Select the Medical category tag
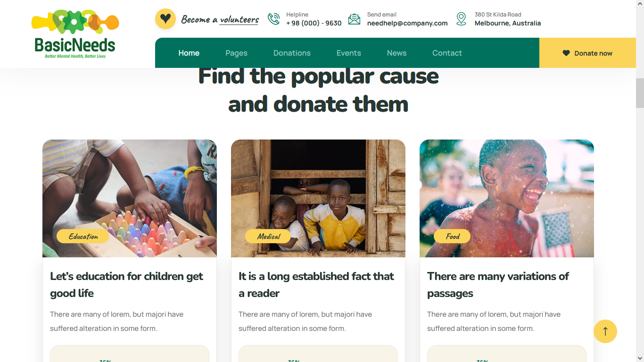This screenshot has height=362, width=644. click(268, 236)
